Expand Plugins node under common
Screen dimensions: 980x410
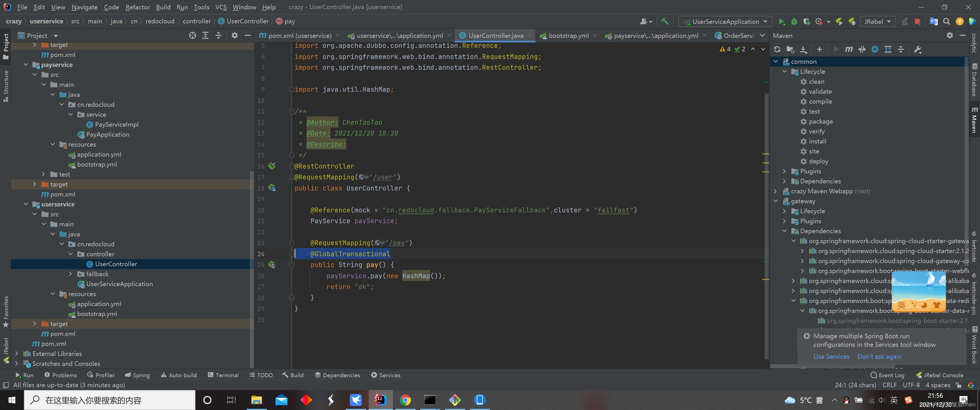pyautogui.click(x=785, y=171)
